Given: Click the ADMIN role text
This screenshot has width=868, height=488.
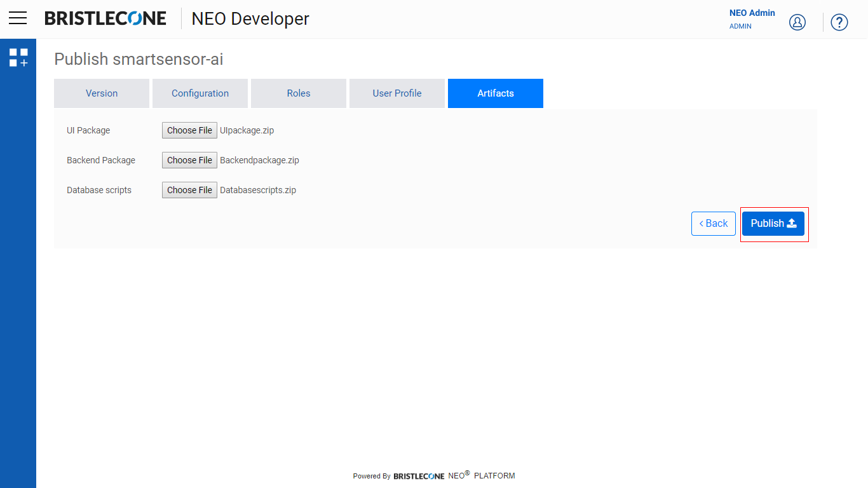Looking at the screenshot, I should pos(740,27).
